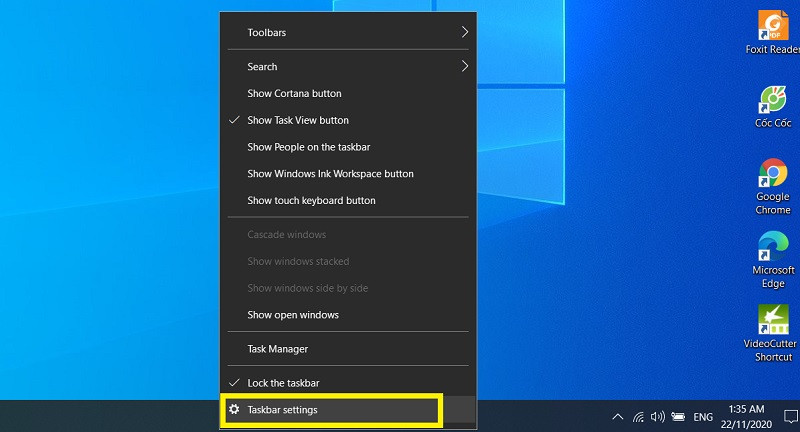Image resolution: width=800 pixels, height=432 pixels.
Task: Enable Show People on the taskbar
Action: [x=348, y=147]
